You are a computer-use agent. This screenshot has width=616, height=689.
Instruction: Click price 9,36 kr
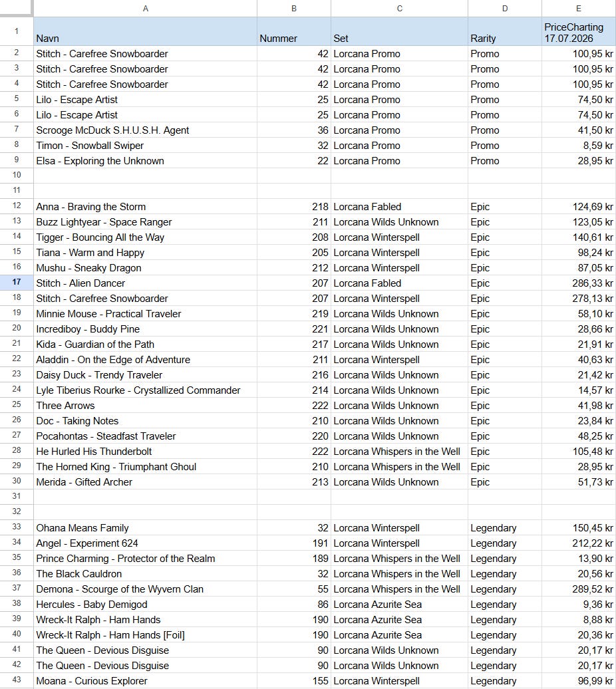tap(579, 604)
